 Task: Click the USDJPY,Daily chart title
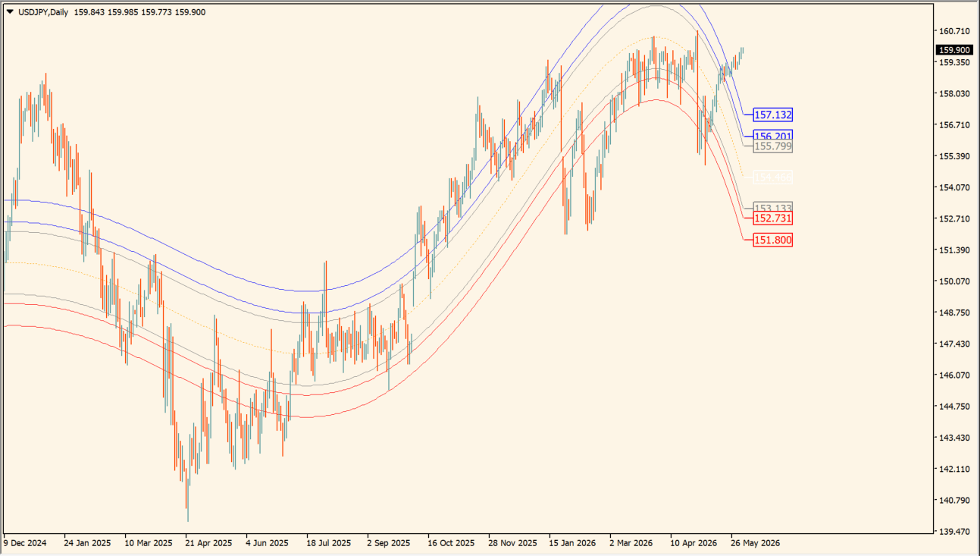coord(42,12)
